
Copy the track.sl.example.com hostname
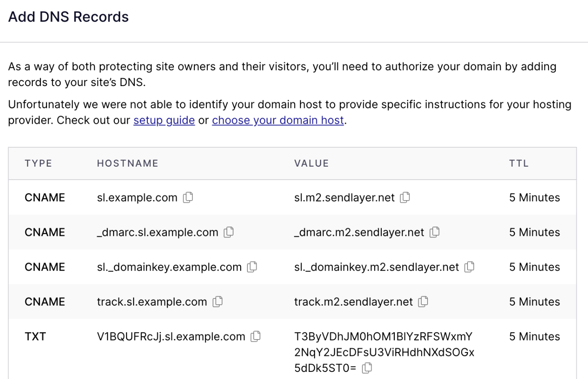[218, 301]
